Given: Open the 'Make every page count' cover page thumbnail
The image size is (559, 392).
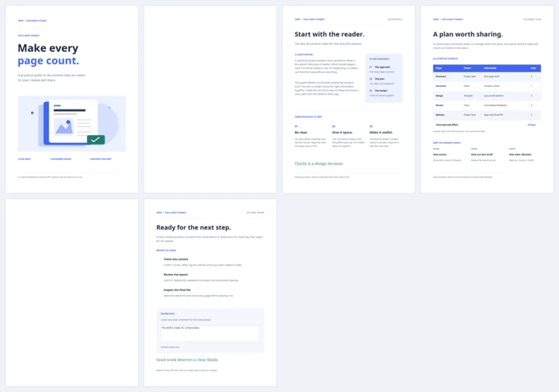Looking at the screenshot, I should click(x=72, y=99).
